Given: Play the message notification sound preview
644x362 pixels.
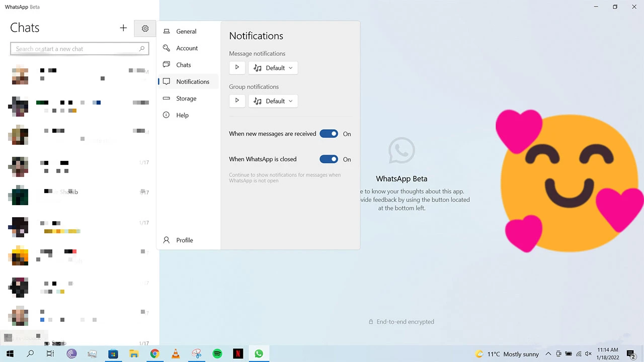Looking at the screenshot, I should pos(237,68).
